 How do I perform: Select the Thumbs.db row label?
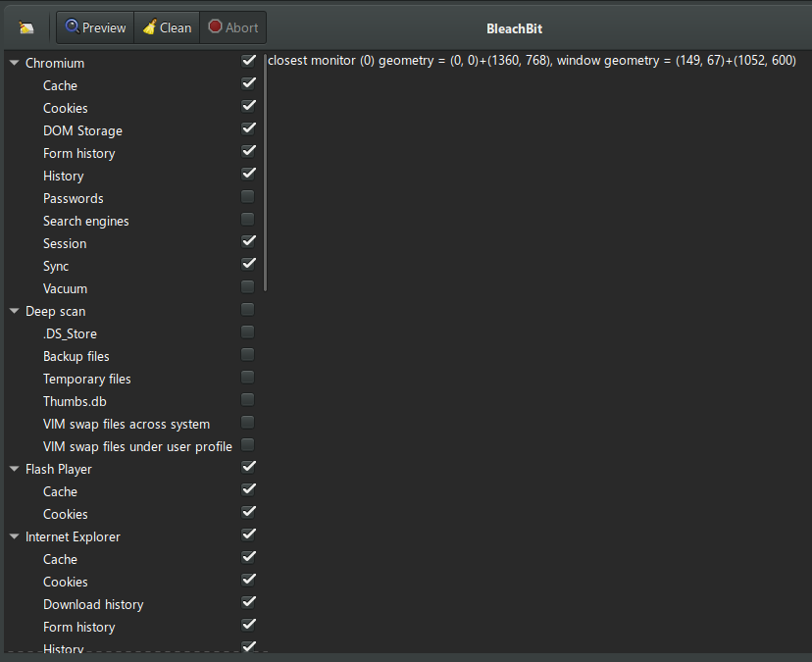pyautogui.click(x=75, y=401)
